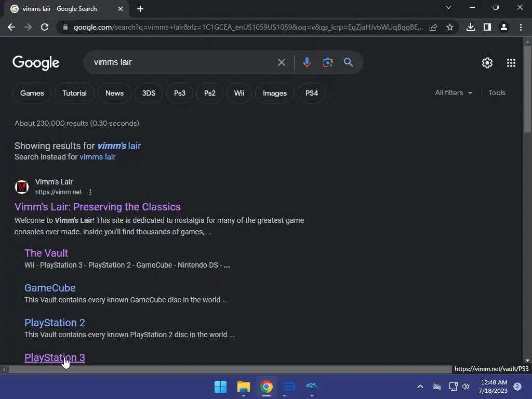Open the tab search dropdown arrow
Viewport: 532px width, 399px height.
coord(448,7)
